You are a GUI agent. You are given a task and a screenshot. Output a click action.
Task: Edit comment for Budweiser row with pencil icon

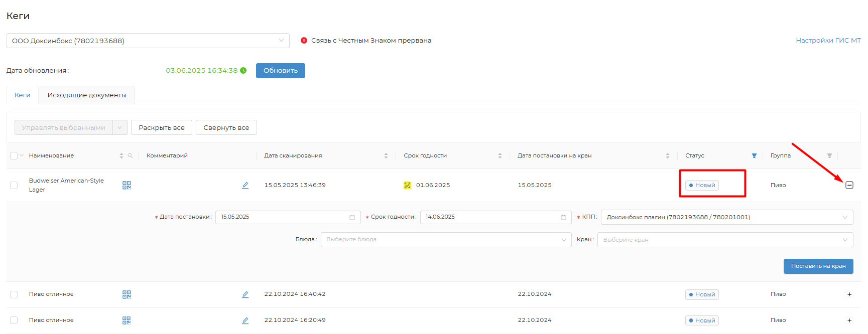click(245, 185)
